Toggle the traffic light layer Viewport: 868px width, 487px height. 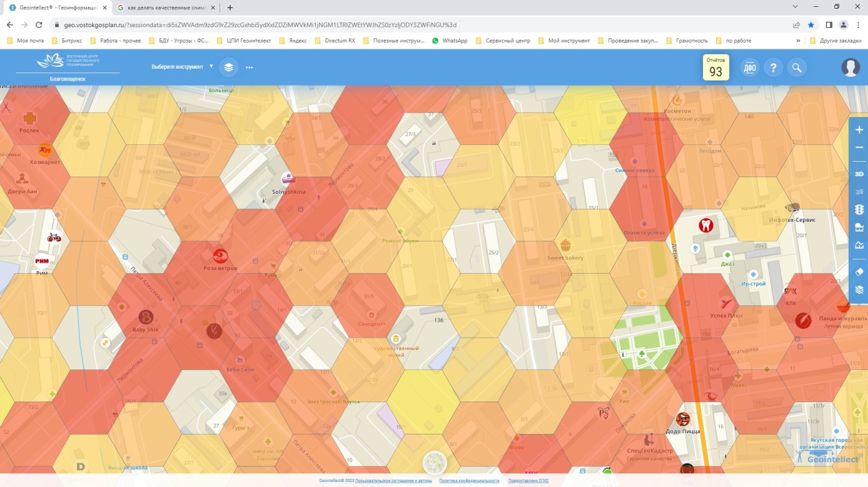click(x=859, y=210)
